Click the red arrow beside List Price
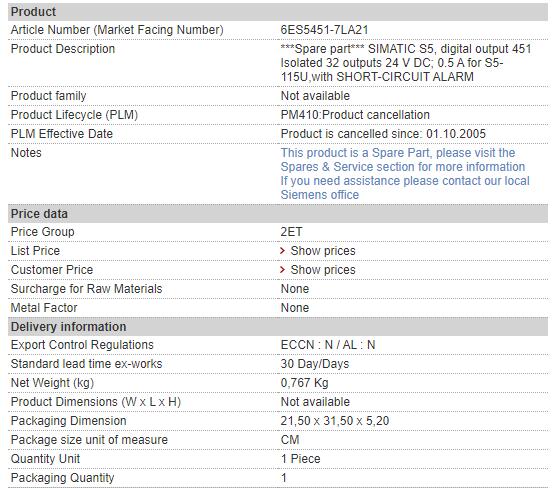The height and width of the screenshot is (488, 558). tap(283, 251)
